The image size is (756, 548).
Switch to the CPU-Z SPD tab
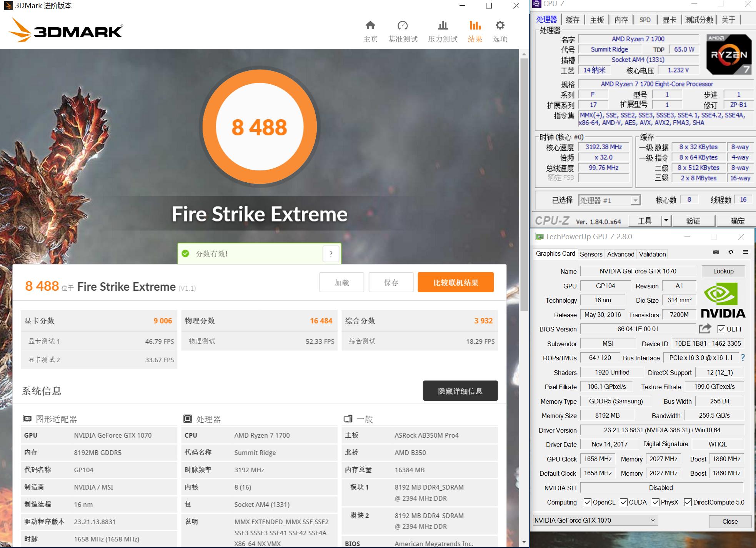click(645, 20)
